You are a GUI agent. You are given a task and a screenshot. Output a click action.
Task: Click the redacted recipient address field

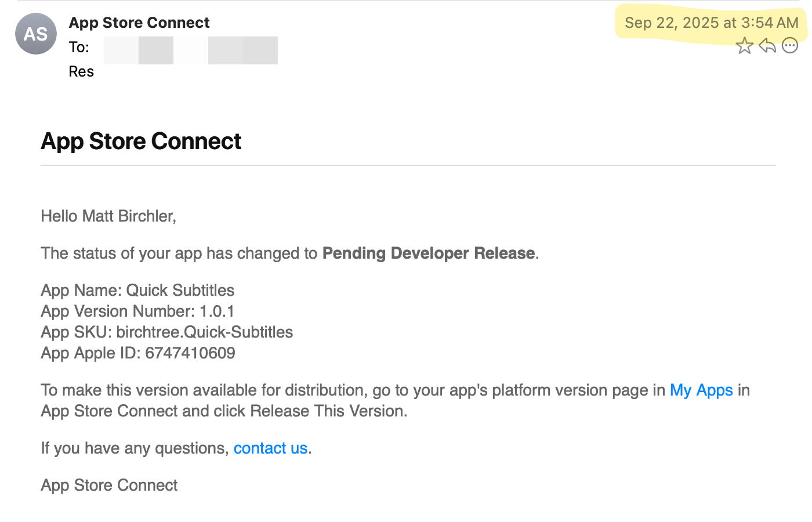click(191, 50)
